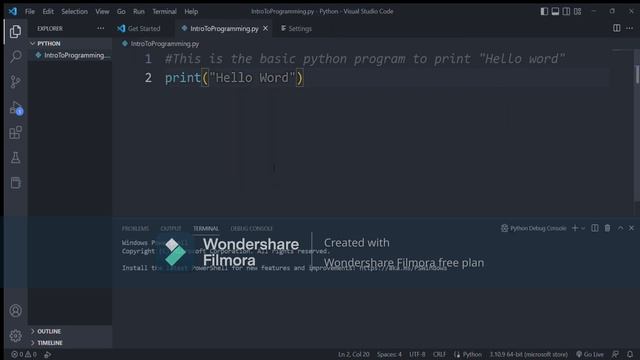Select the Python Debug Console terminal label

pos(533,228)
